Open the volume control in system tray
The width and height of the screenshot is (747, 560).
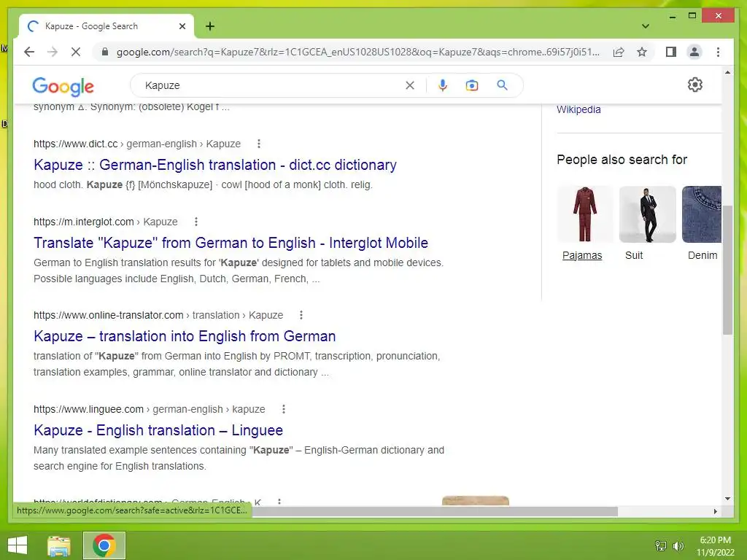pos(678,545)
